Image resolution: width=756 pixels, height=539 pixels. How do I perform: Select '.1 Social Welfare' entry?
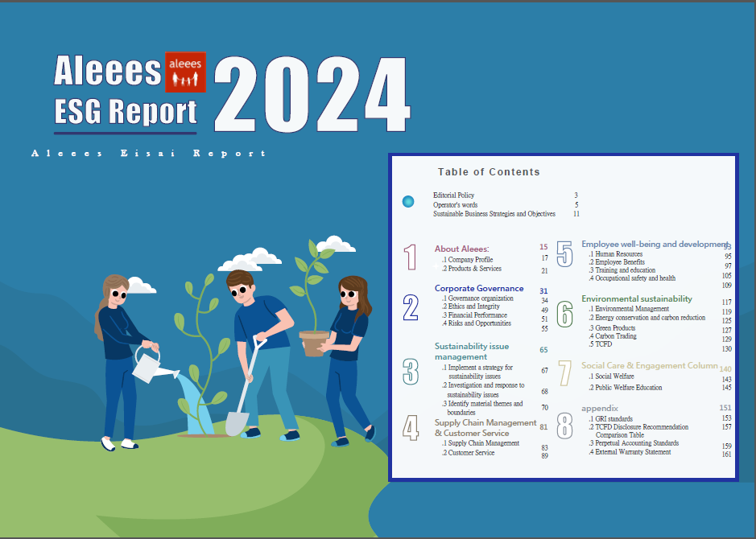point(611,376)
